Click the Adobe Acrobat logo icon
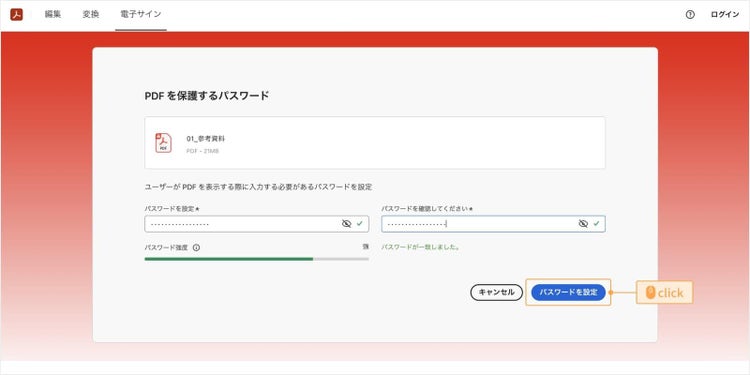750x375 pixels. 17,14
